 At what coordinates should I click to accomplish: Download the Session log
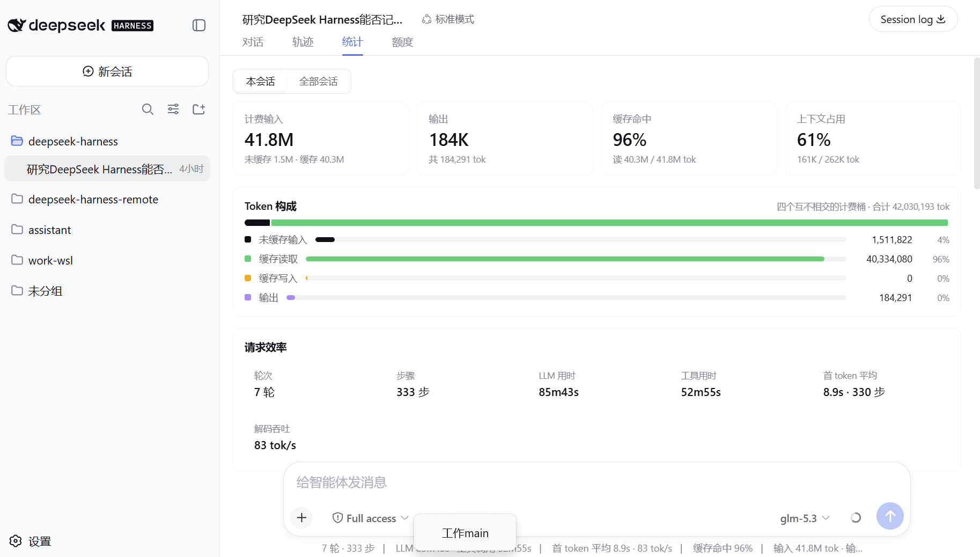coord(913,19)
